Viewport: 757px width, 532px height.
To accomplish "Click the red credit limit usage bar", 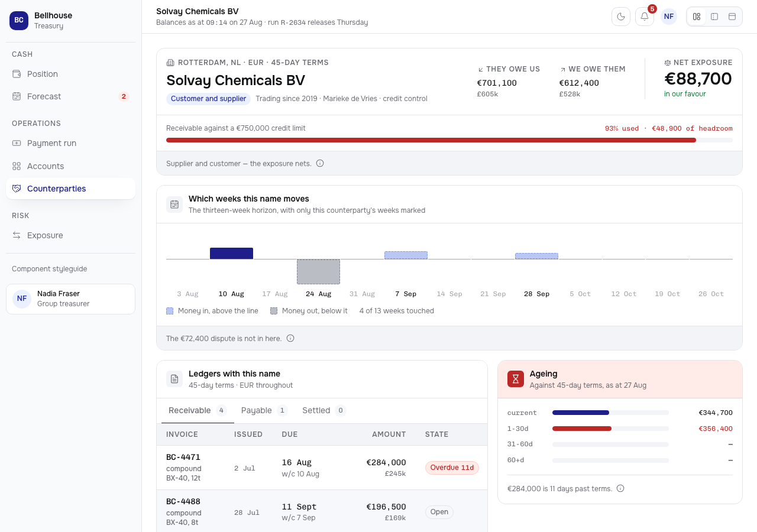I will tap(431, 140).
